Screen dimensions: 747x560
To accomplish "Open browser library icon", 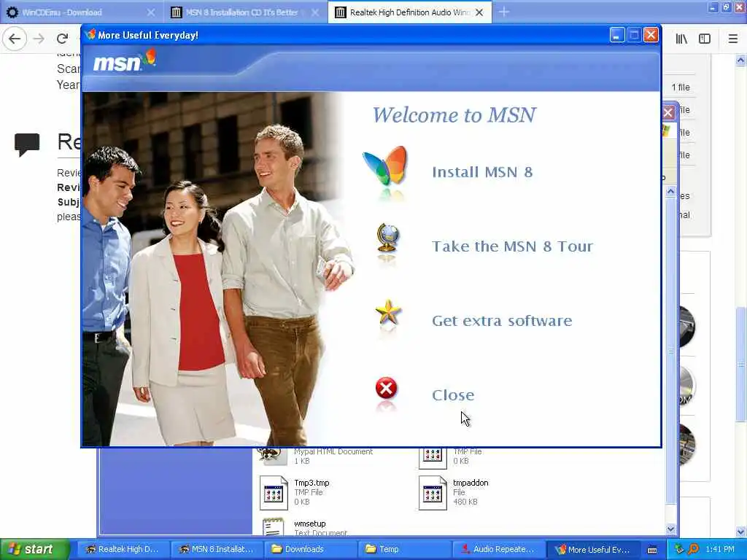I will pos(681,39).
